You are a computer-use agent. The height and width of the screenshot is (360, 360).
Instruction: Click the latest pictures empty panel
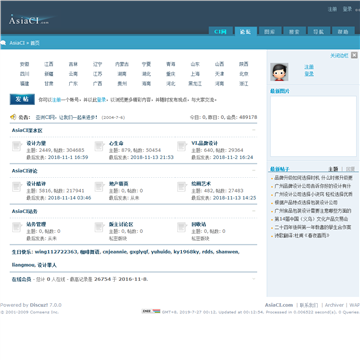click(313, 126)
